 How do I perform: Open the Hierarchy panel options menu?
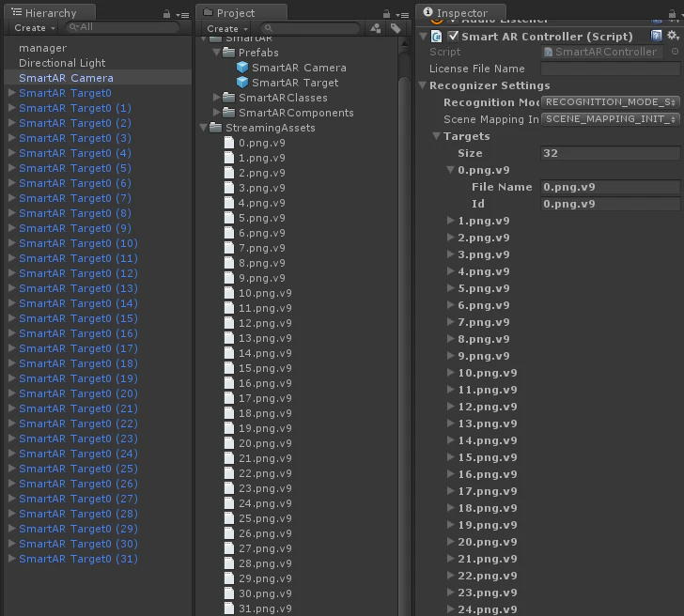(x=182, y=15)
